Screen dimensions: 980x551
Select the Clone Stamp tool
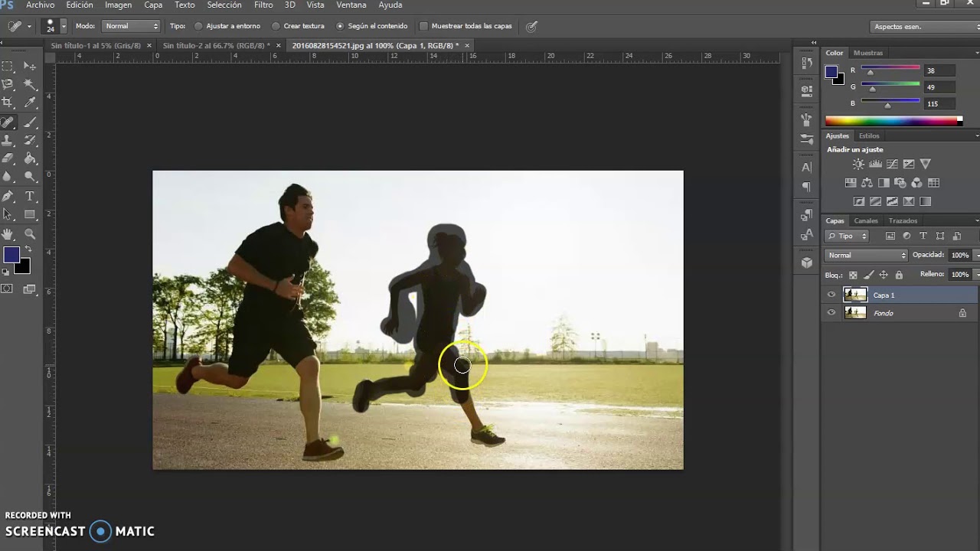[x=8, y=140]
